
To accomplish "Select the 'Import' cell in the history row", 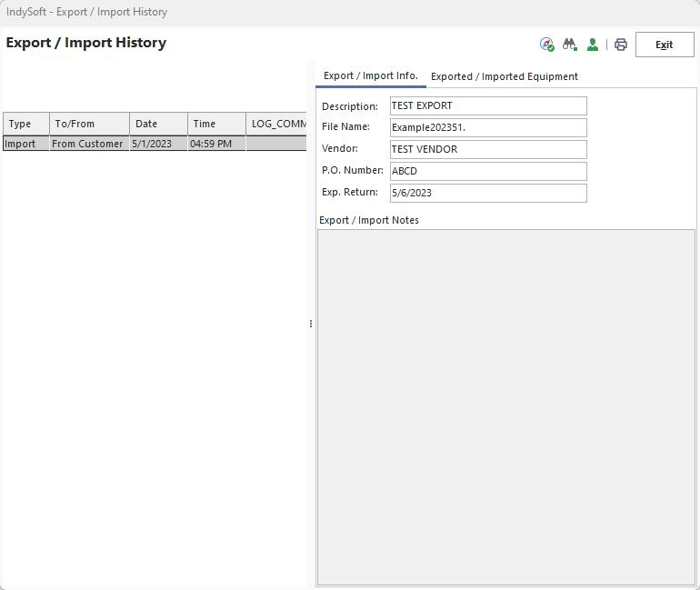I will point(25,144).
